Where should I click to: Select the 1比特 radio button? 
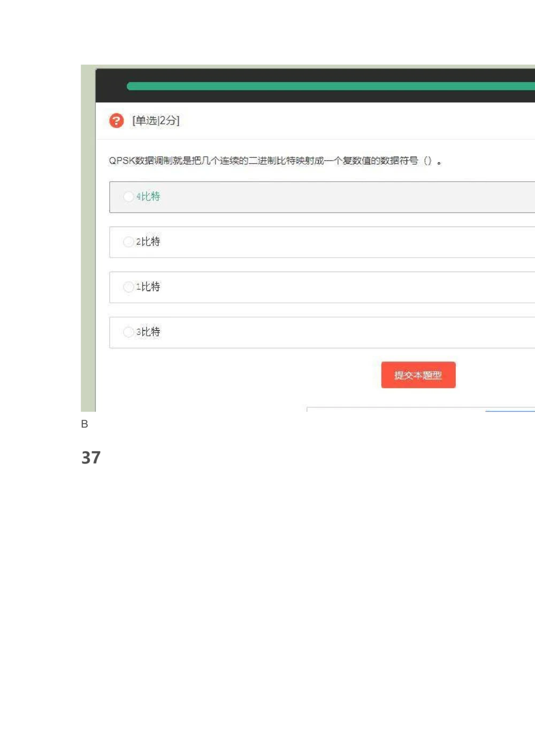click(128, 287)
